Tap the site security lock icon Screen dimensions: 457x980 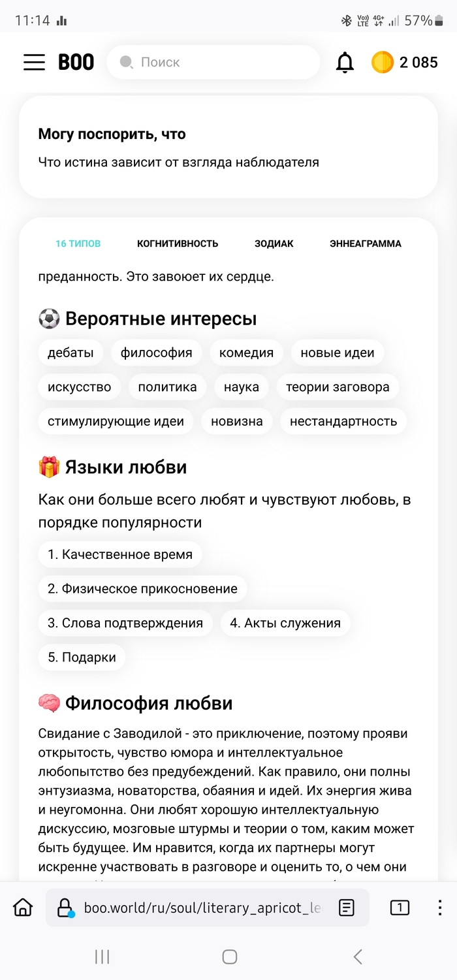tap(65, 907)
